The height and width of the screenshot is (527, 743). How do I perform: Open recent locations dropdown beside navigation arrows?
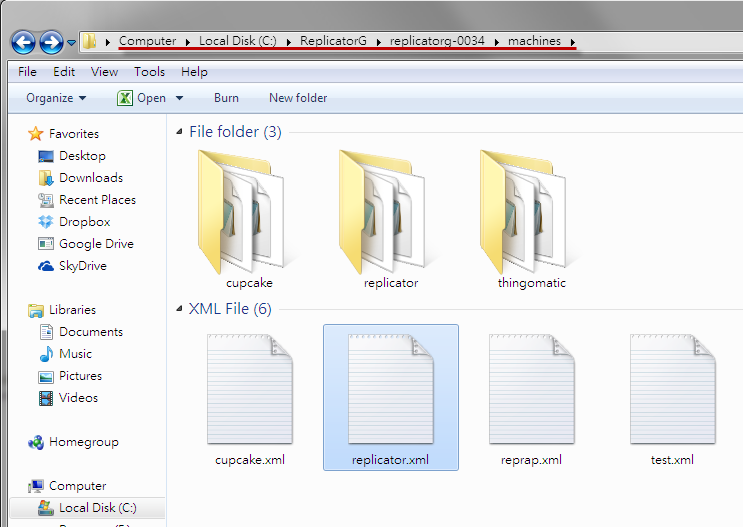tap(71, 43)
